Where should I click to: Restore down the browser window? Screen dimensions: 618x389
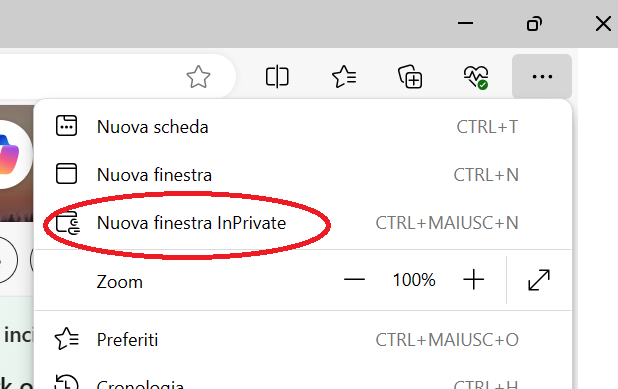click(x=534, y=24)
